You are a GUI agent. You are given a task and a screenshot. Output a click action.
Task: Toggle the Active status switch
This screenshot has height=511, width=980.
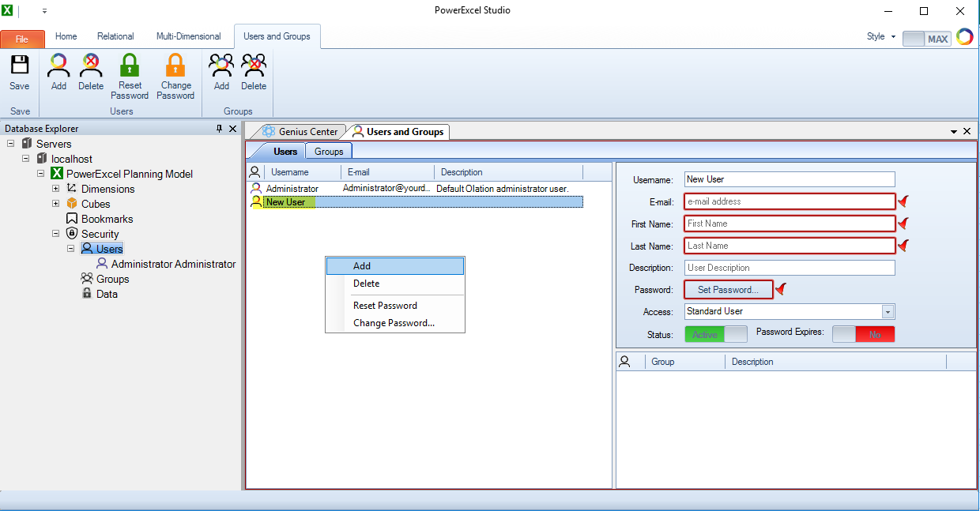click(x=715, y=334)
